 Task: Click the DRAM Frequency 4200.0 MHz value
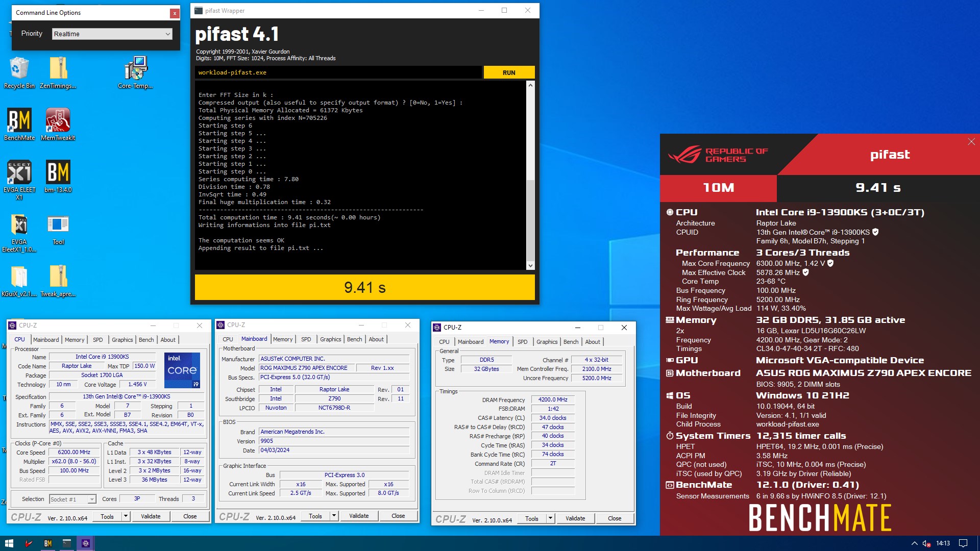(553, 399)
